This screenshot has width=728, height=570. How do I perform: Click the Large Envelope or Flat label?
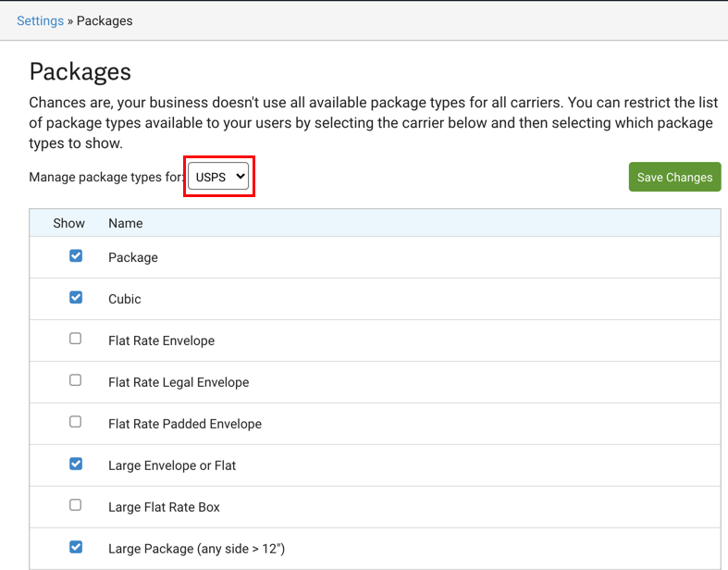[x=172, y=465]
